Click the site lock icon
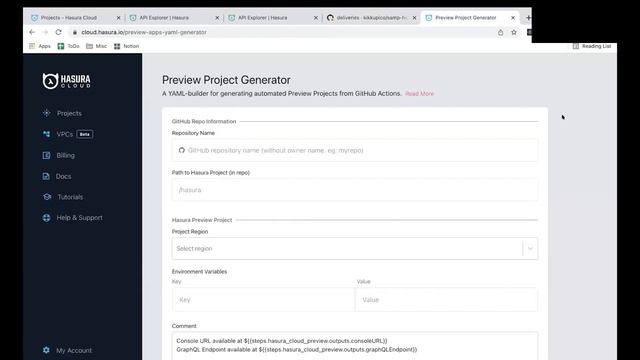 74,32
